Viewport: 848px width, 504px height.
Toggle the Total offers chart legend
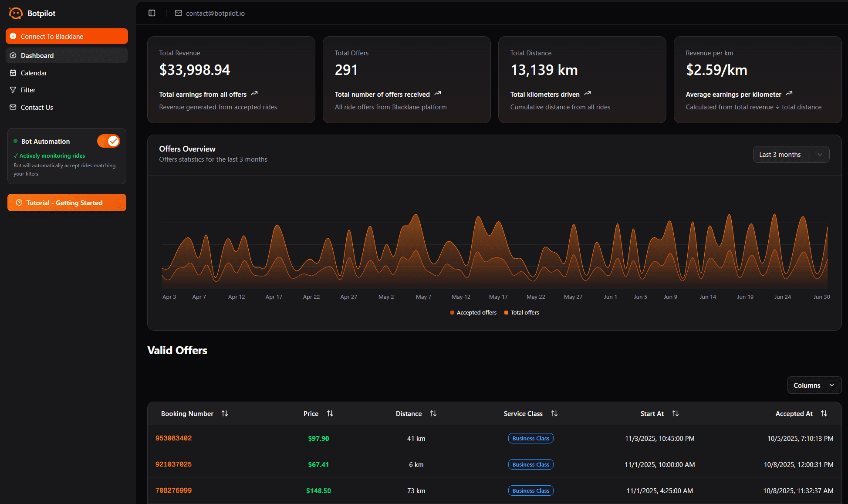521,312
